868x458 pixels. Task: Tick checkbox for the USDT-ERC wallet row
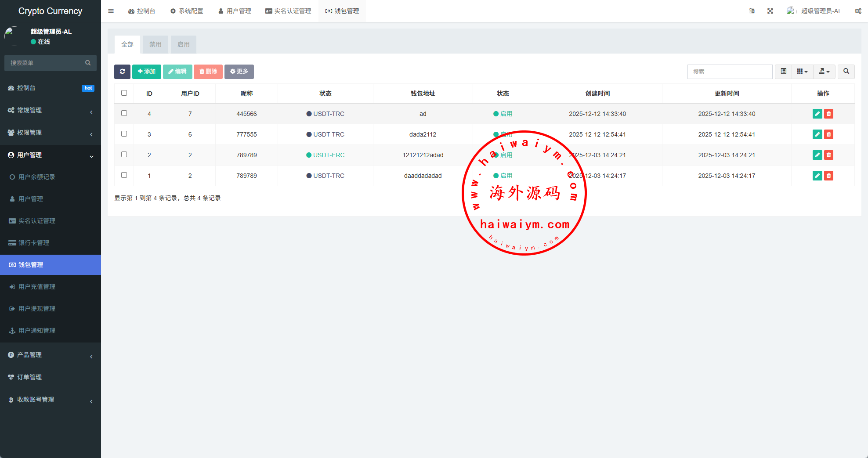coord(124,155)
